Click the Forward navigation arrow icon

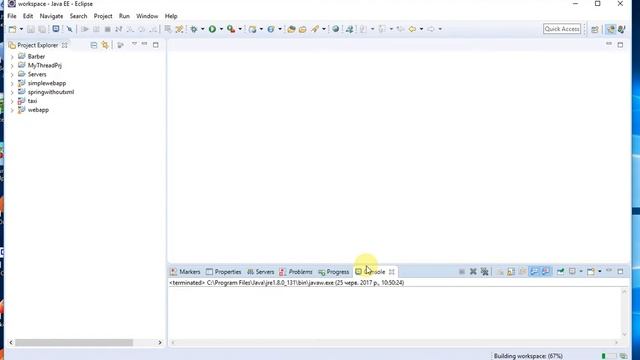tap(431, 29)
